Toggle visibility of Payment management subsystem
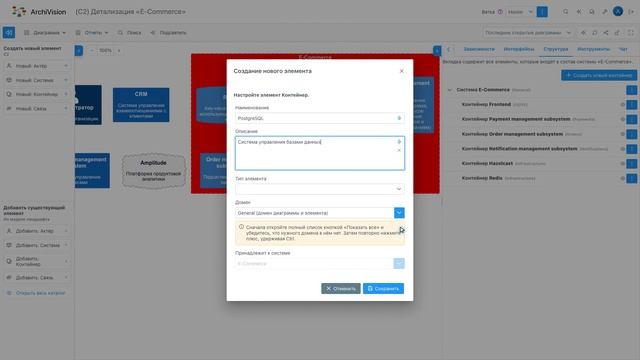Image resolution: width=640 pixels, height=360 pixels. coord(622,120)
